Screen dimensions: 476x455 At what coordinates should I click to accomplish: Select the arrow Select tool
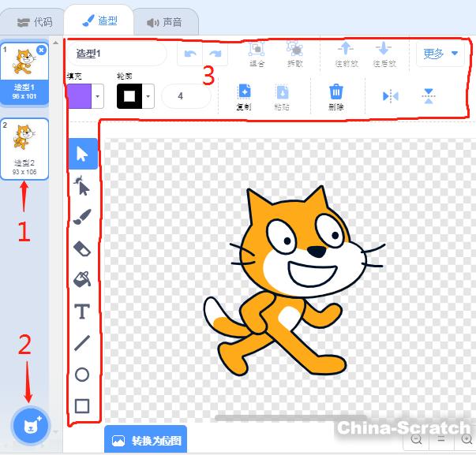(82, 154)
